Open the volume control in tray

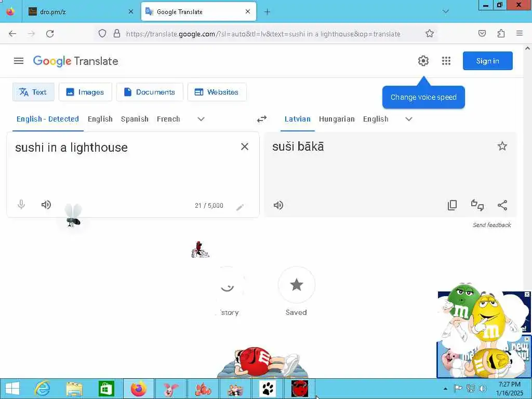point(483,389)
